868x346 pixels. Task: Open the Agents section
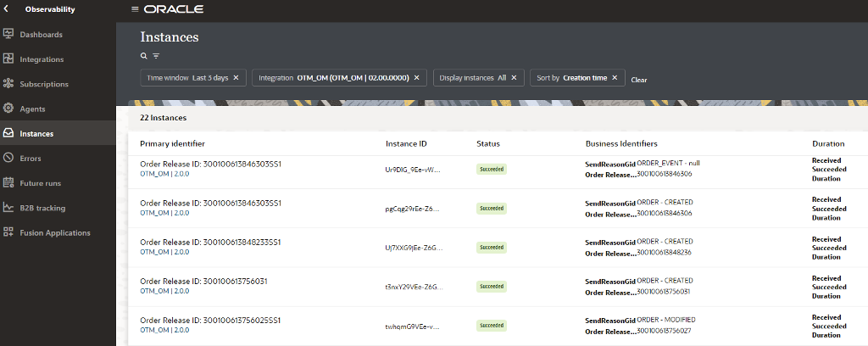[x=32, y=109]
